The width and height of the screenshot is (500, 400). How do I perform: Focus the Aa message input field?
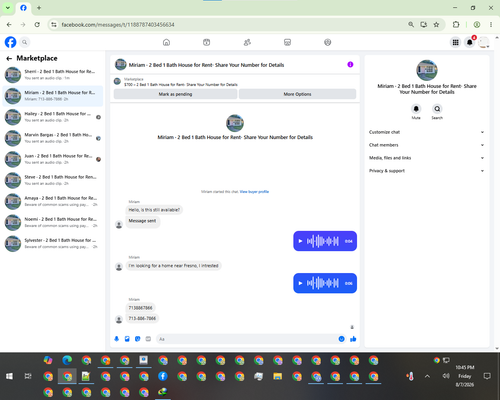(x=247, y=339)
